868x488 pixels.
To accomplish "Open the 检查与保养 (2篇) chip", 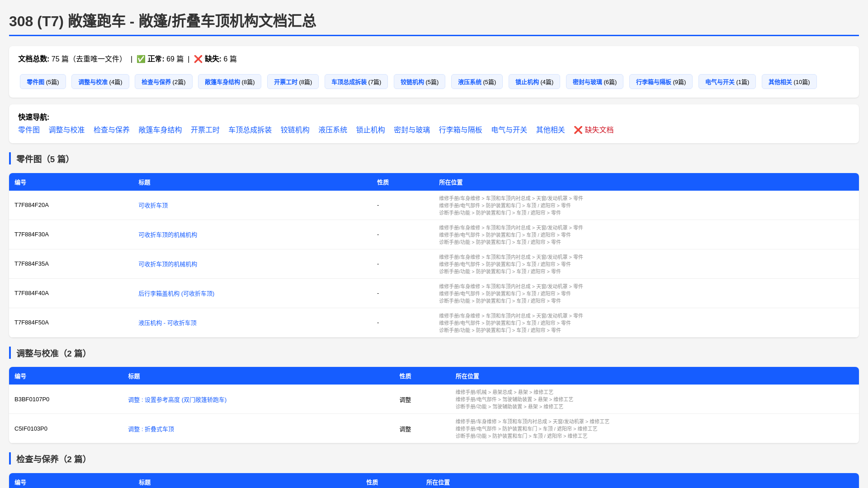I will coord(164,82).
